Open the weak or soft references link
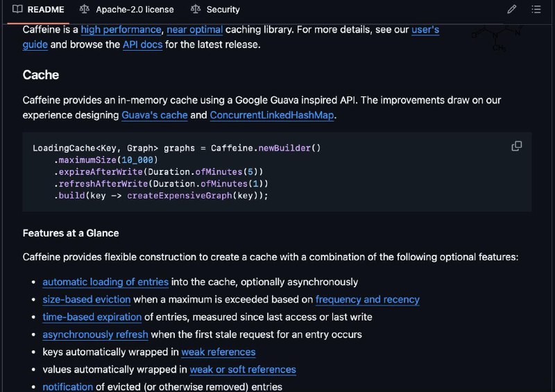 coord(243,370)
